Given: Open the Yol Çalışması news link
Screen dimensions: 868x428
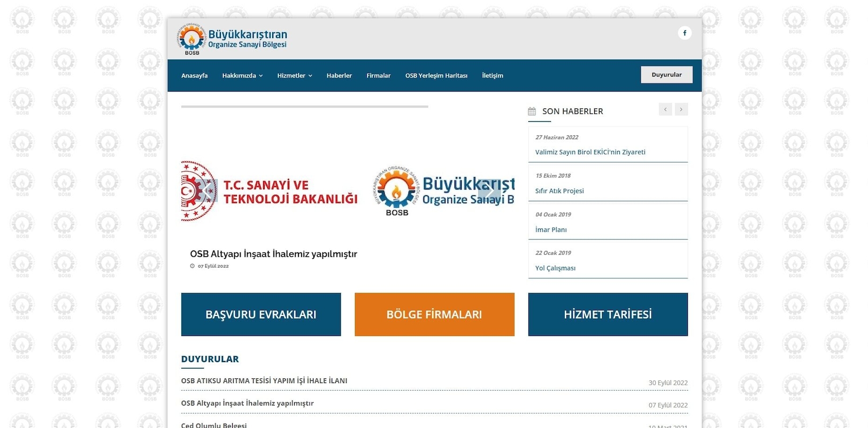Looking at the screenshot, I should click(x=556, y=268).
